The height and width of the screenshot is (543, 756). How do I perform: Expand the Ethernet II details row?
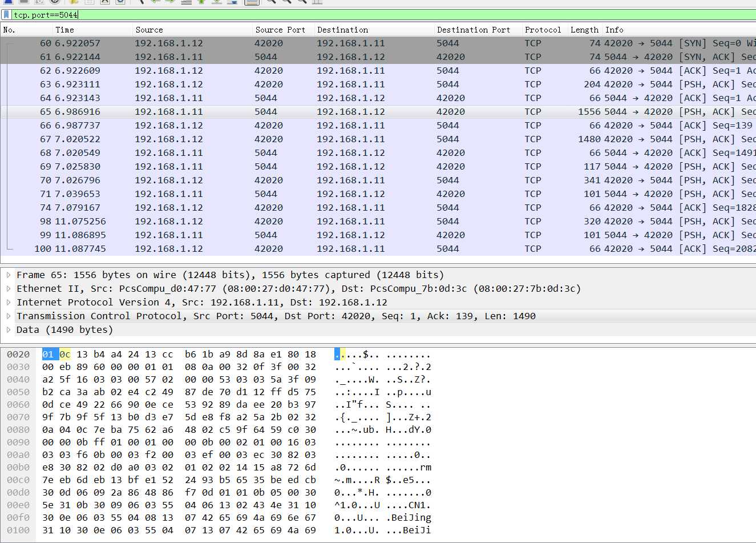[x=9, y=288]
